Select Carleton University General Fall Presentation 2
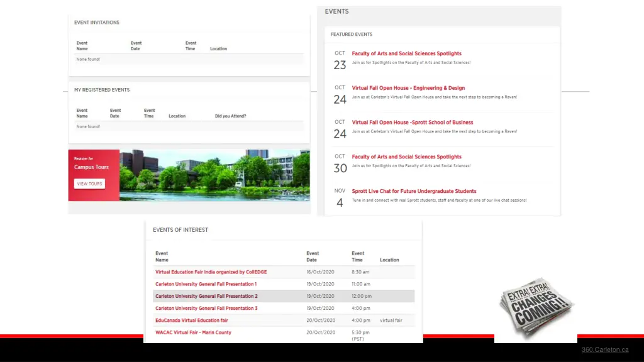644x362 pixels. click(206, 296)
